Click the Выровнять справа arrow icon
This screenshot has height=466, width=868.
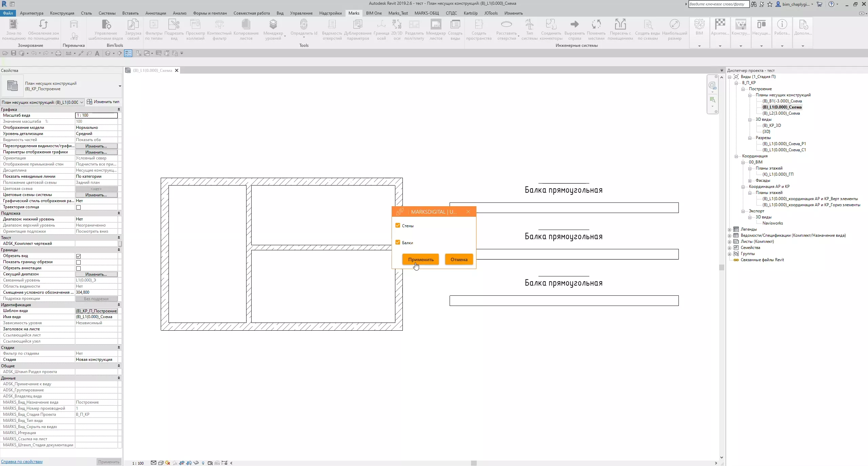[x=574, y=25]
